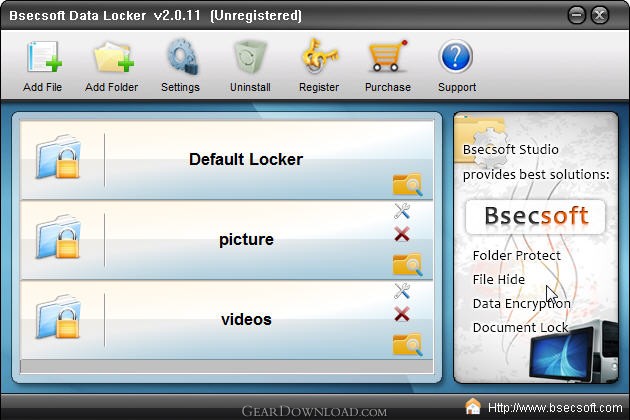Click the computer monitor image in side panel
The width and height of the screenshot is (630, 420).
(574, 351)
